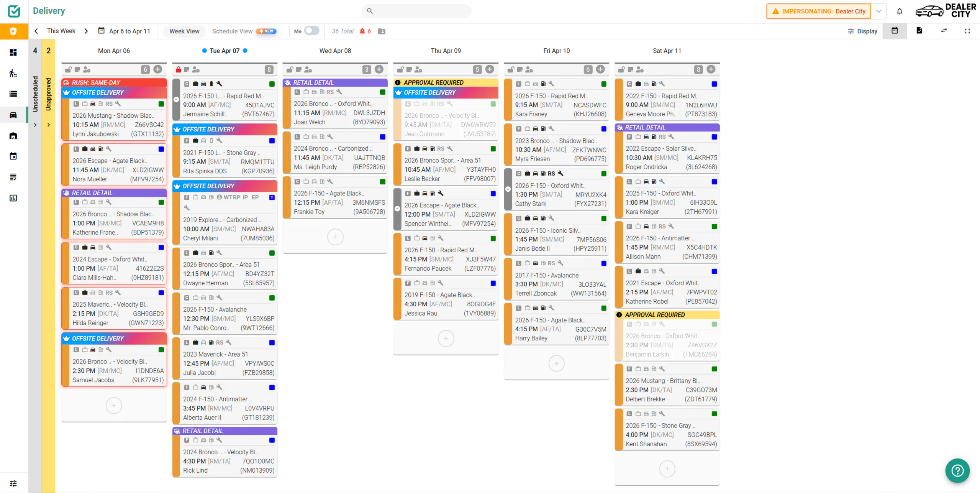Toggle the check circle on Jermaine Schill card
The width and height of the screenshot is (980, 493).
[176, 99]
